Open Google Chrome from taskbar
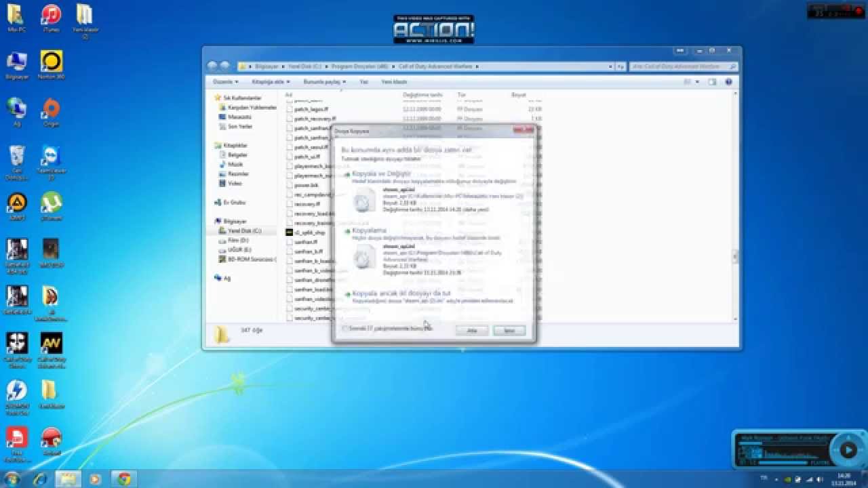Image resolution: width=868 pixels, height=488 pixels. point(123,479)
